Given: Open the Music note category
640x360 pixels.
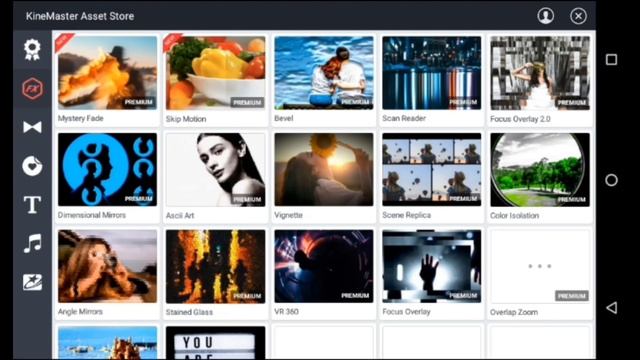Looking at the screenshot, I should tap(32, 243).
